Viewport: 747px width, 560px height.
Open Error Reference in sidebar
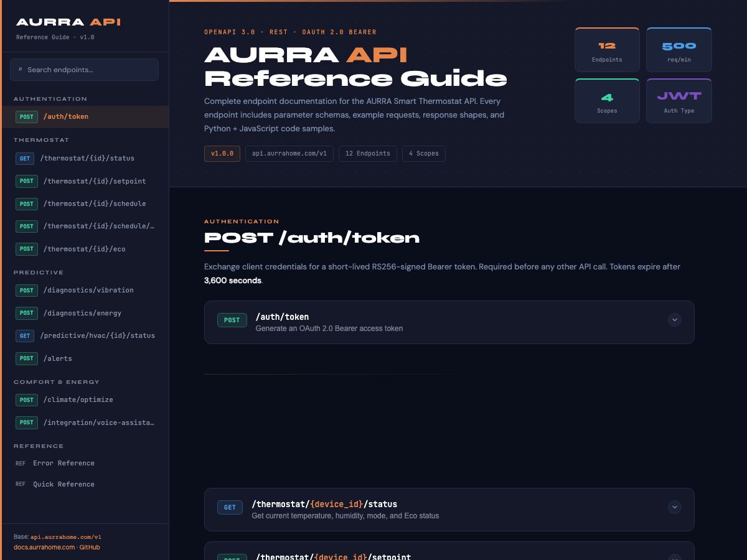(x=85, y=463)
